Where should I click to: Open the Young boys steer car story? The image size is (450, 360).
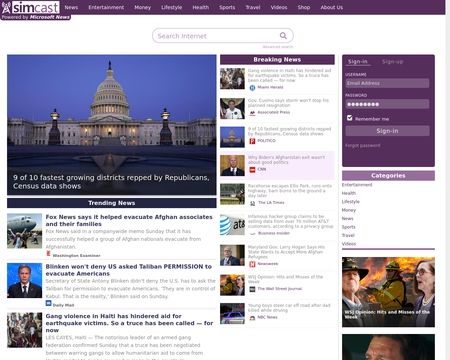289,308
